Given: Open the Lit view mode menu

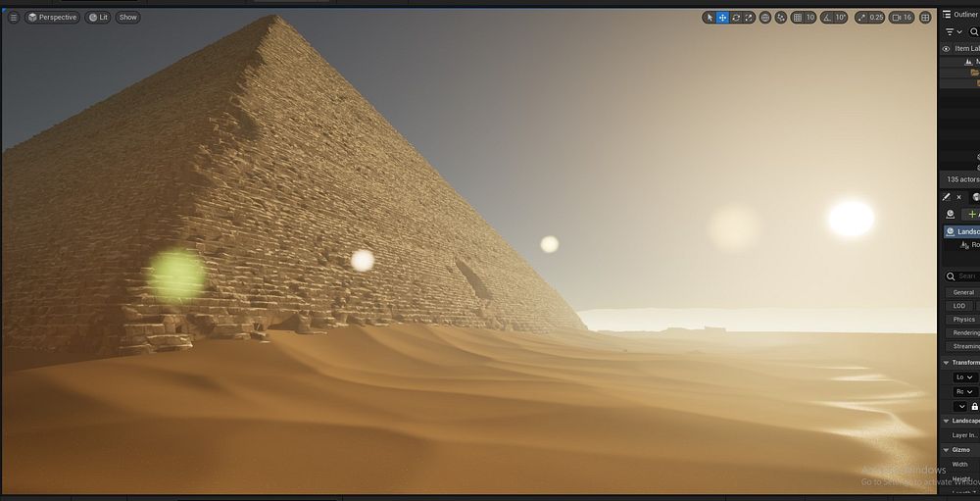Looking at the screenshot, I should coord(97,18).
